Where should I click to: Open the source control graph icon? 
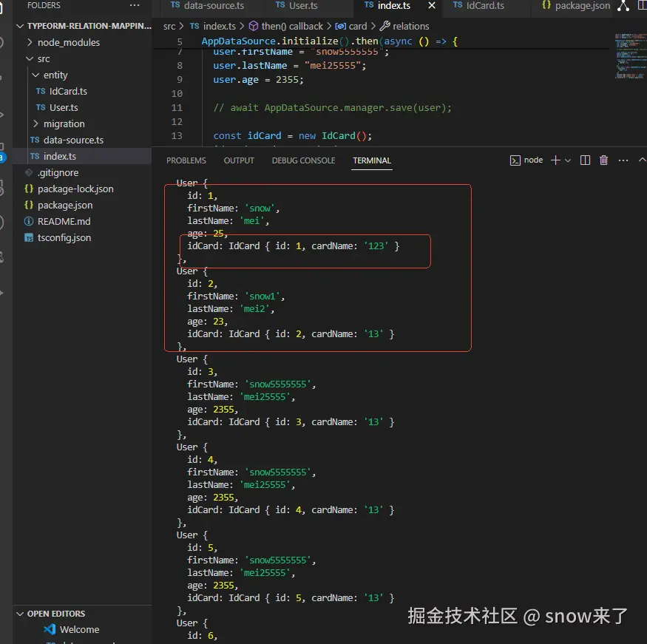623,5
